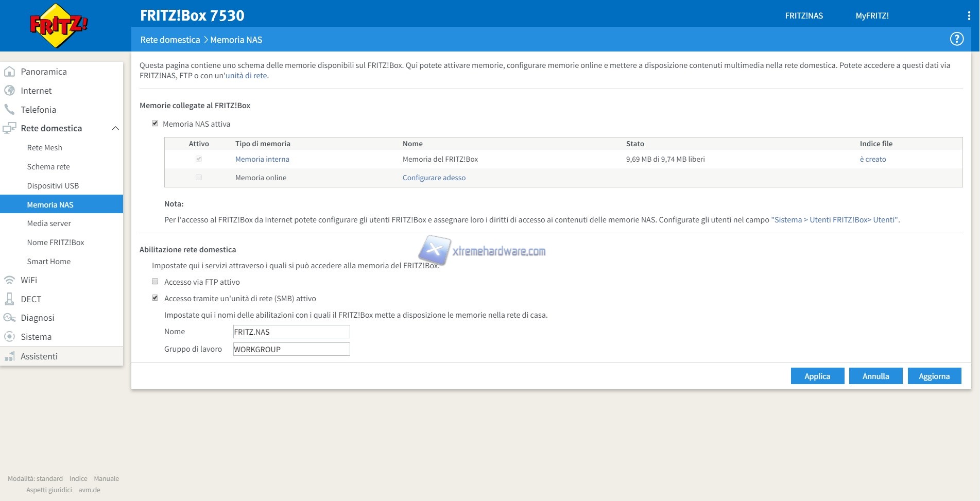This screenshot has height=501, width=980.
Task: Click the WiFi signal icon
Action: coord(9,280)
